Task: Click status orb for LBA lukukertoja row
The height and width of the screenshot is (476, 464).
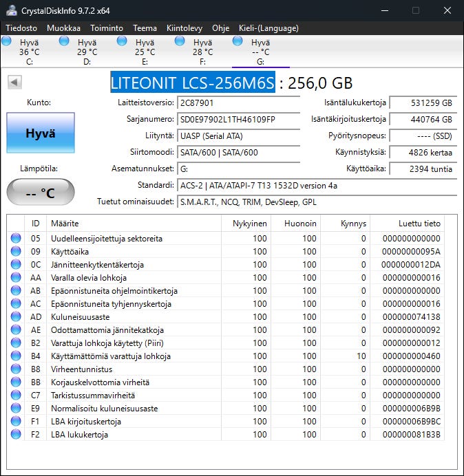Action: click(16, 435)
